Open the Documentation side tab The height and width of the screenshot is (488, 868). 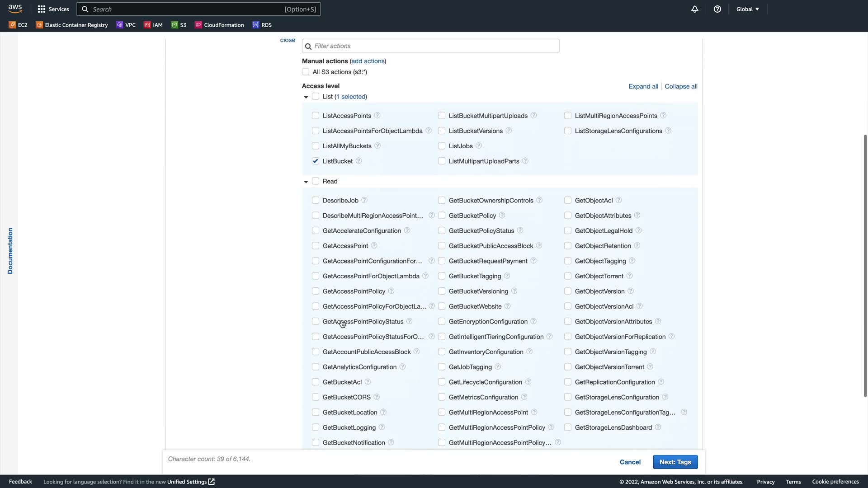point(10,251)
